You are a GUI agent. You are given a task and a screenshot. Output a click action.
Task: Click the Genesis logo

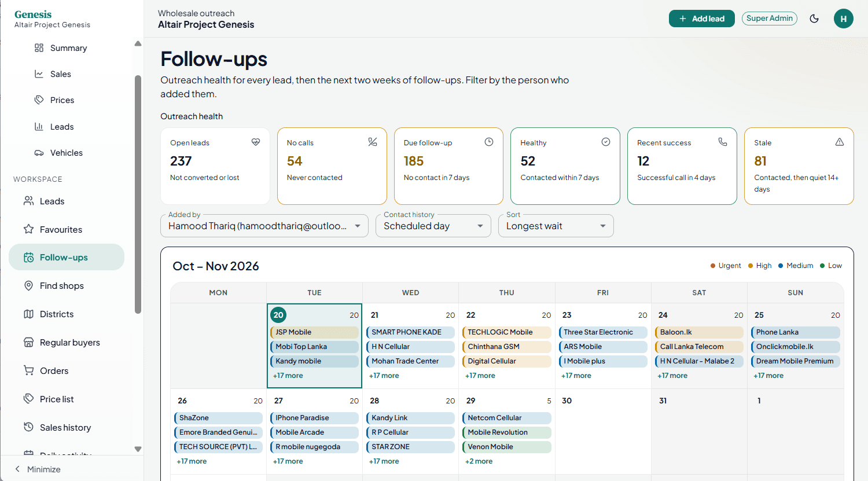pyautogui.click(x=33, y=14)
